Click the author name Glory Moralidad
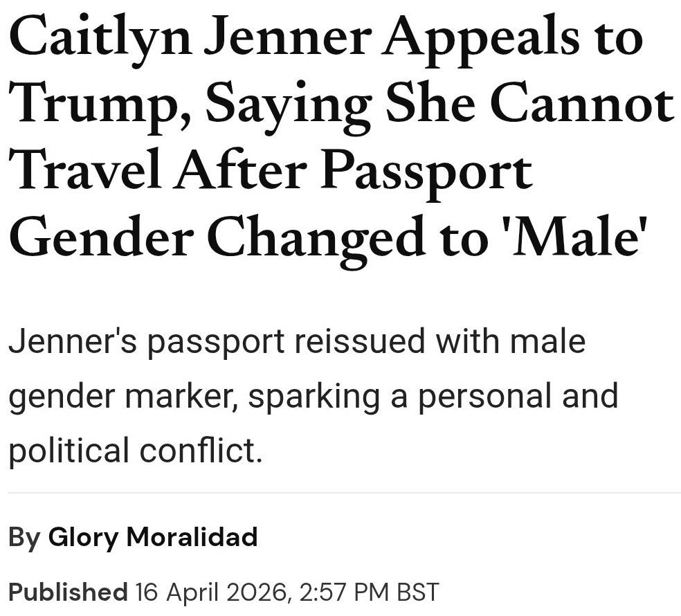The image size is (681, 616). coord(152,537)
